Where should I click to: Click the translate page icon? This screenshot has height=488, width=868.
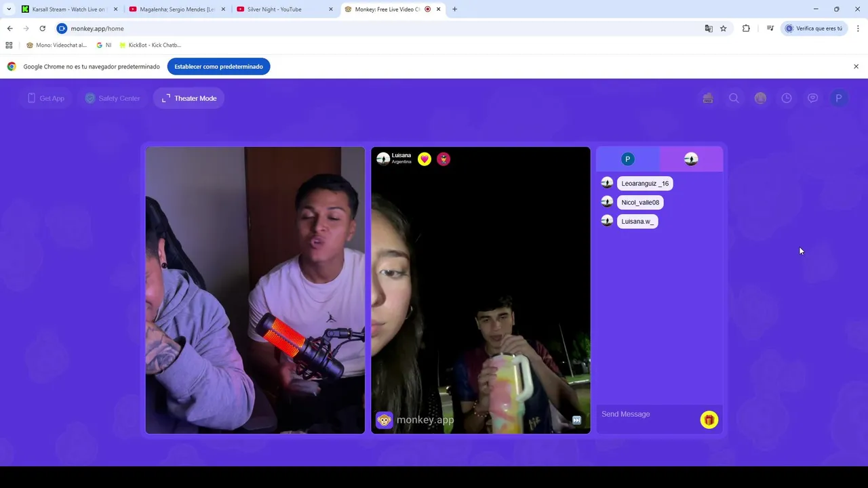[x=709, y=28]
